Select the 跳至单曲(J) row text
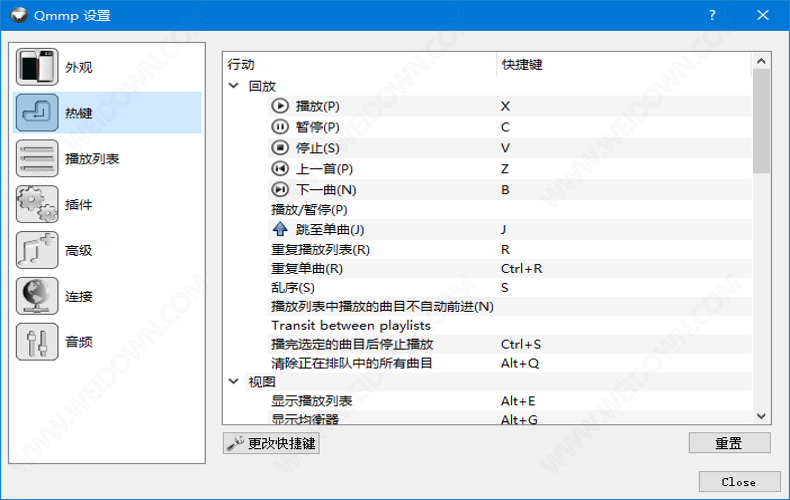 pyautogui.click(x=330, y=230)
